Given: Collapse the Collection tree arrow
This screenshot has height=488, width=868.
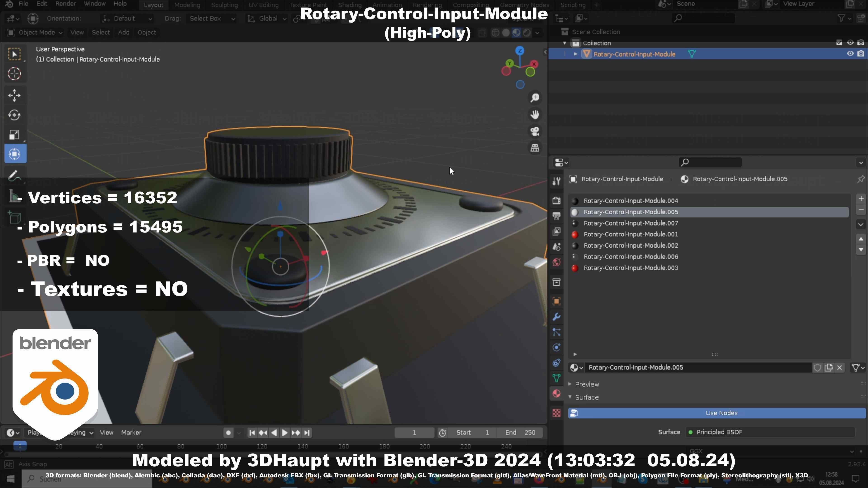Looking at the screenshot, I should click(x=565, y=43).
